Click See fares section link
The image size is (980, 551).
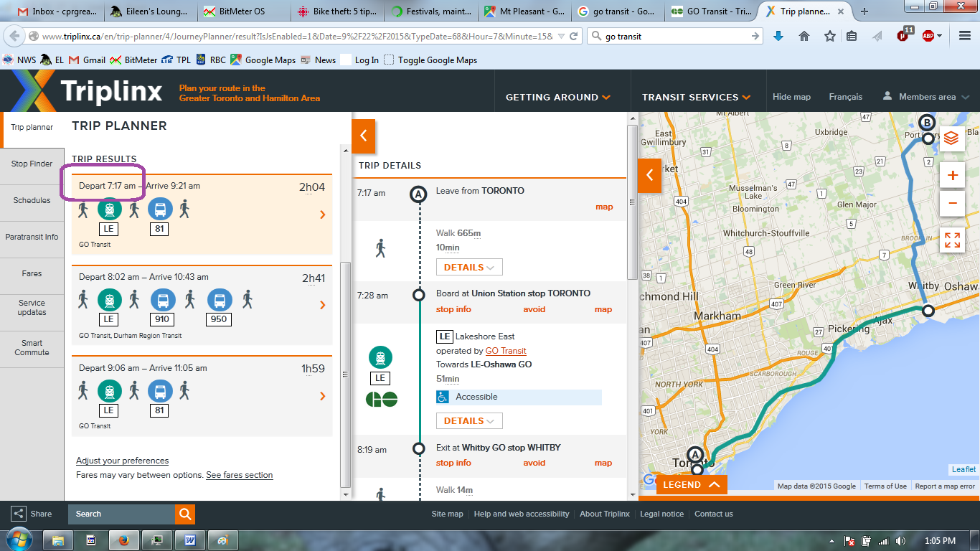(x=240, y=475)
